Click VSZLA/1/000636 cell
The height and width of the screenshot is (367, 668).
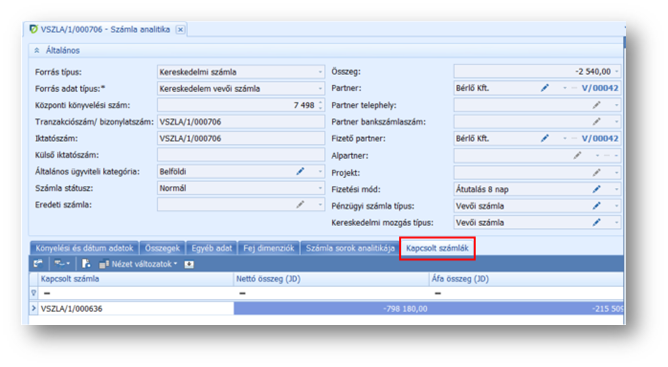135,309
